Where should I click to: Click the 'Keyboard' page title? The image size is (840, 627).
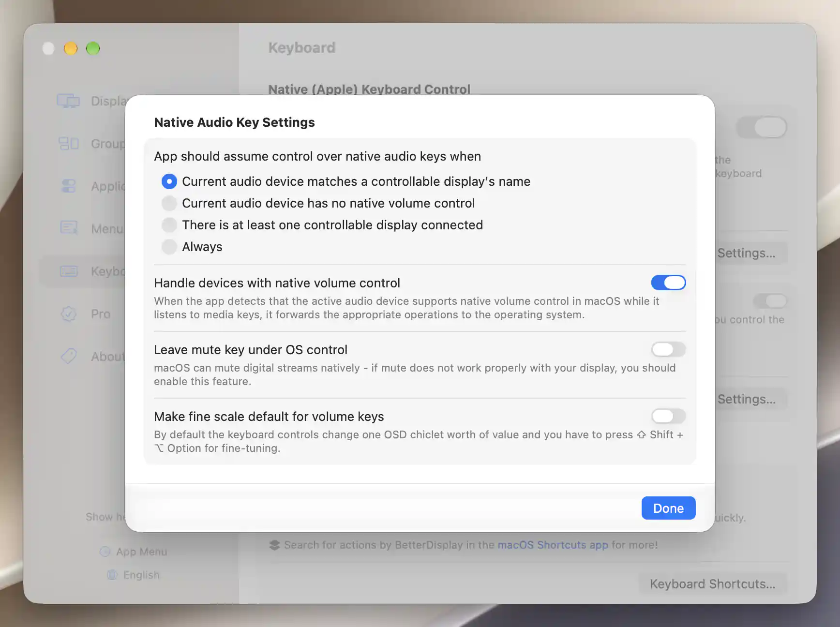[x=302, y=47]
